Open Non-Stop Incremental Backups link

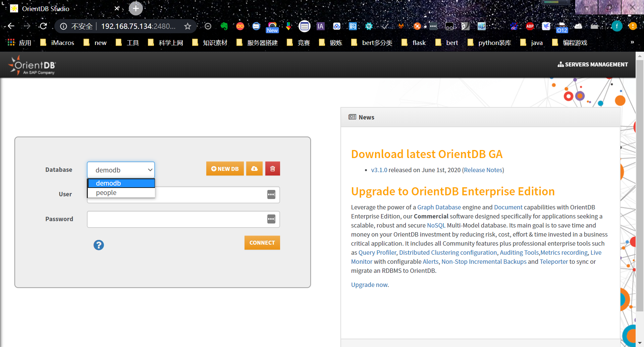click(484, 262)
